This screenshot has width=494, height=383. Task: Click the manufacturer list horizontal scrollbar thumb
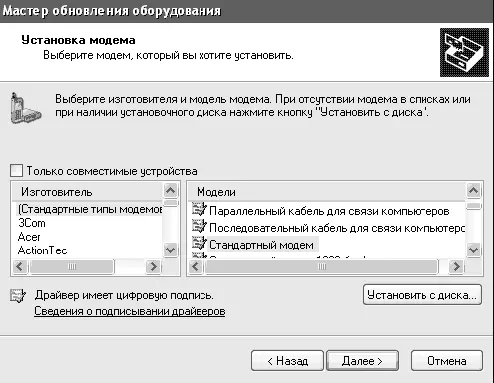coord(72,266)
